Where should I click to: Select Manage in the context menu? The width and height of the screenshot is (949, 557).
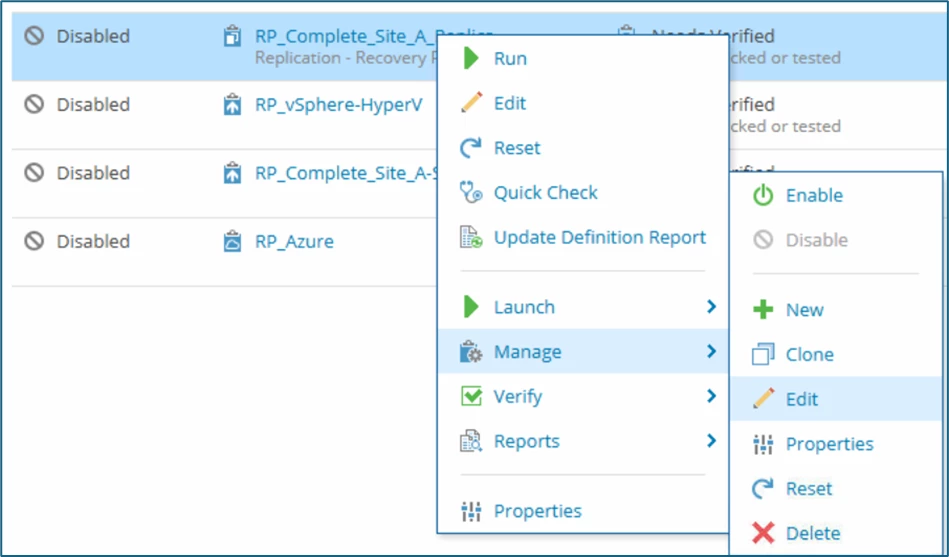[x=527, y=352]
